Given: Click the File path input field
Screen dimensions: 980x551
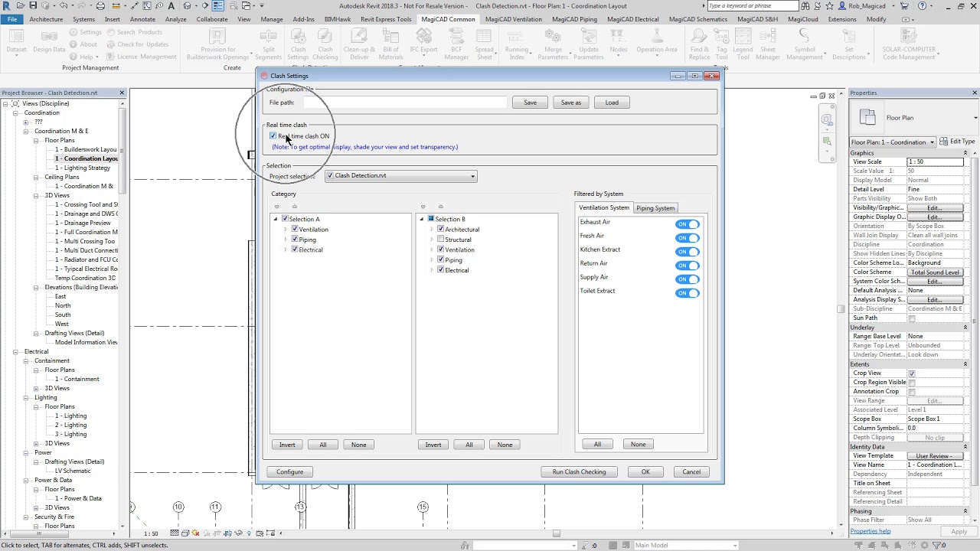Looking at the screenshot, I should [405, 103].
